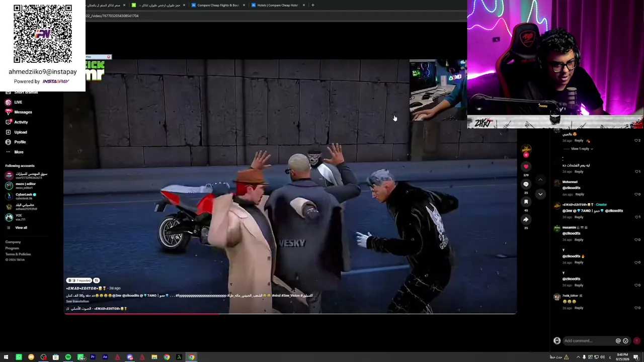Like Mohannad's comment
This screenshot has width=644, height=362.
[x=636, y=194]
